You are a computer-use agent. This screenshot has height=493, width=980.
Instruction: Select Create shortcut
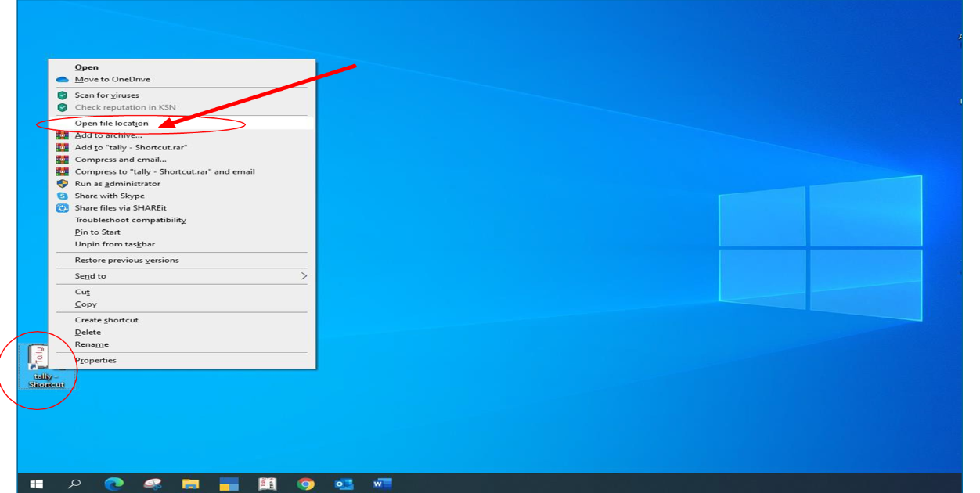point(182,320)
